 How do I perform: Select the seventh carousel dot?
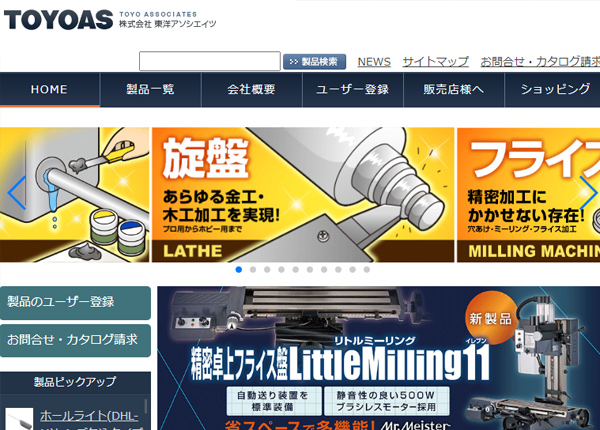coord(324,270)
